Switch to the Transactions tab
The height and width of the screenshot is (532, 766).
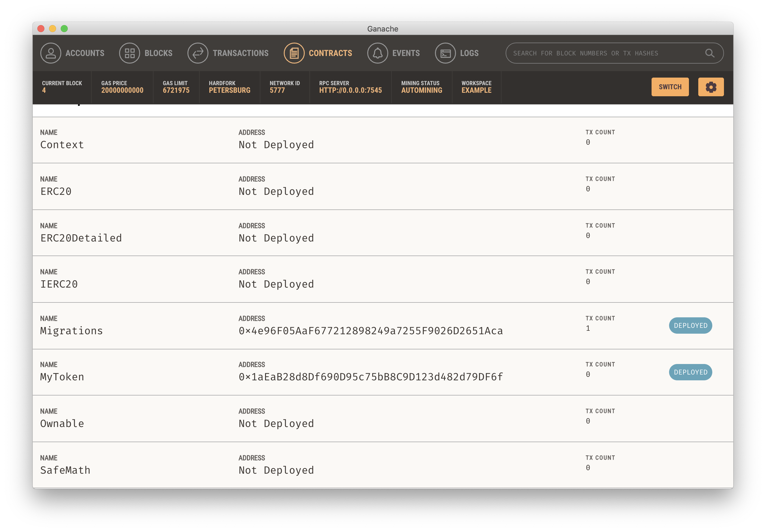coord(240,53)
